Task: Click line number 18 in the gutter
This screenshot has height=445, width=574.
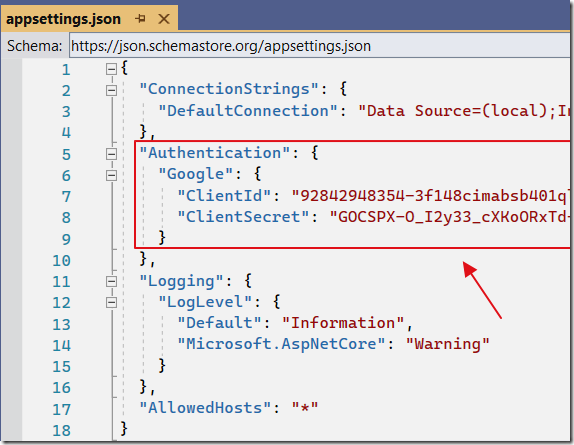Action: (x=61, y=431)
